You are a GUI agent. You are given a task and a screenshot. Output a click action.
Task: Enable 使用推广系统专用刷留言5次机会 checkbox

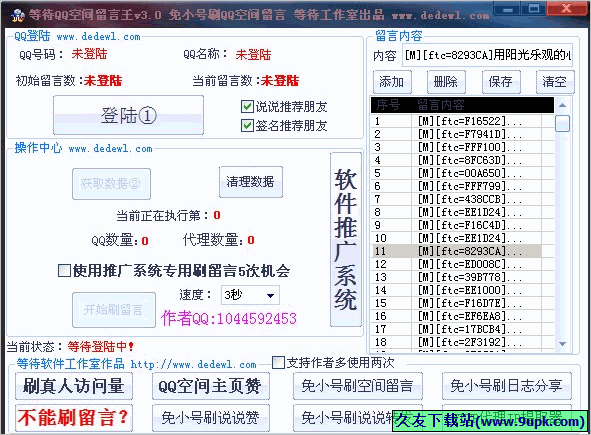pyautogui.click(x=64, y=270)
